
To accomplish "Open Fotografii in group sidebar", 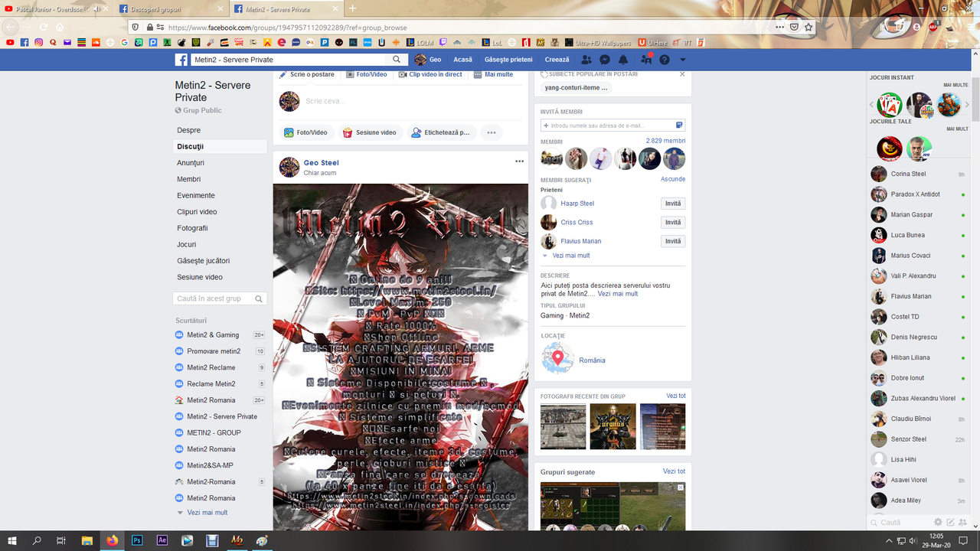I will (192, 228).
